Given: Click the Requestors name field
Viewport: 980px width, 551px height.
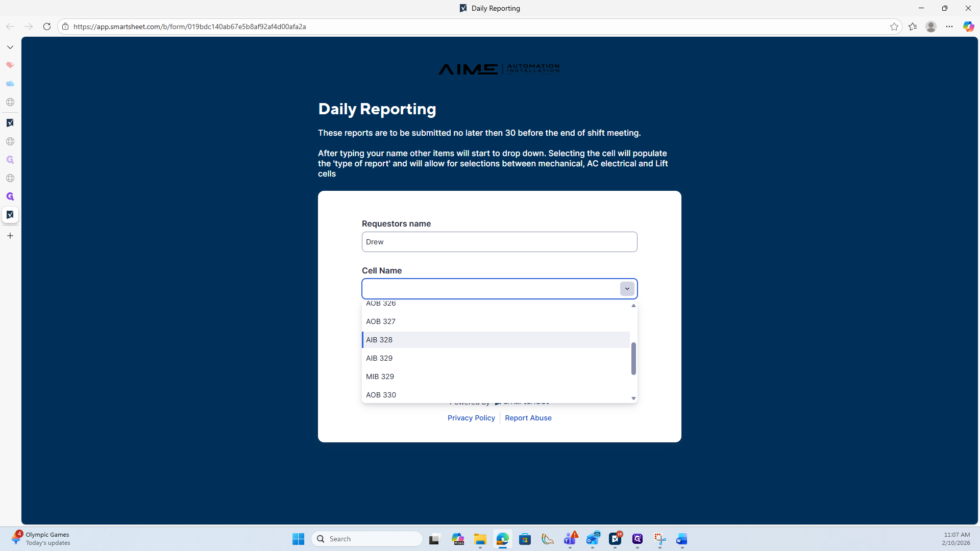Looking at the screenshot, I should 499,242.
